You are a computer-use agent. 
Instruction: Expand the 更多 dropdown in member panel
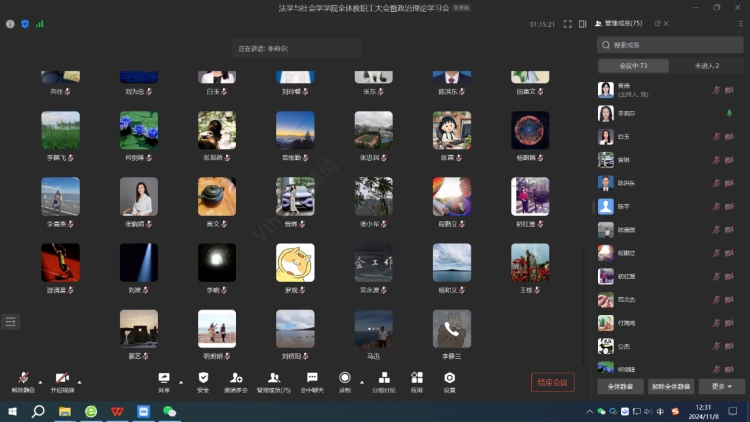point(722,386)
